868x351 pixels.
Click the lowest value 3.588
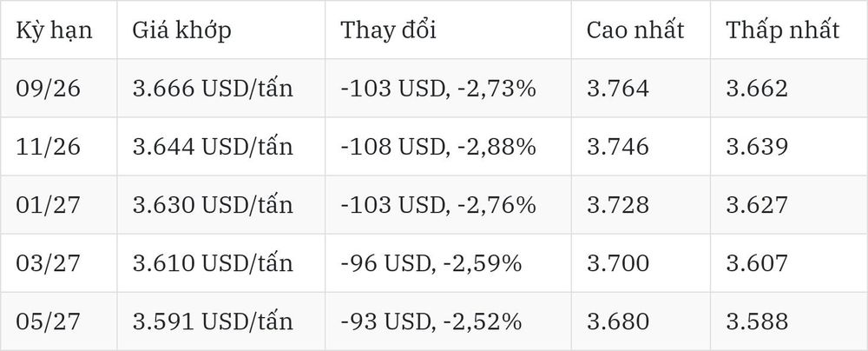tap(757, 321)
